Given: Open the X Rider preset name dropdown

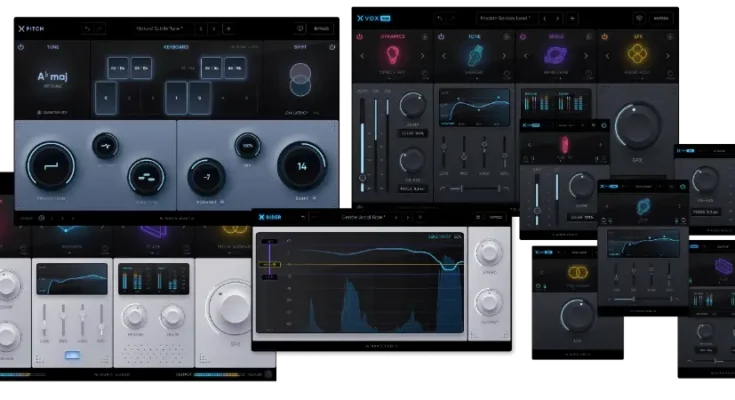Looking at the screenshot, I should point(366,216).
